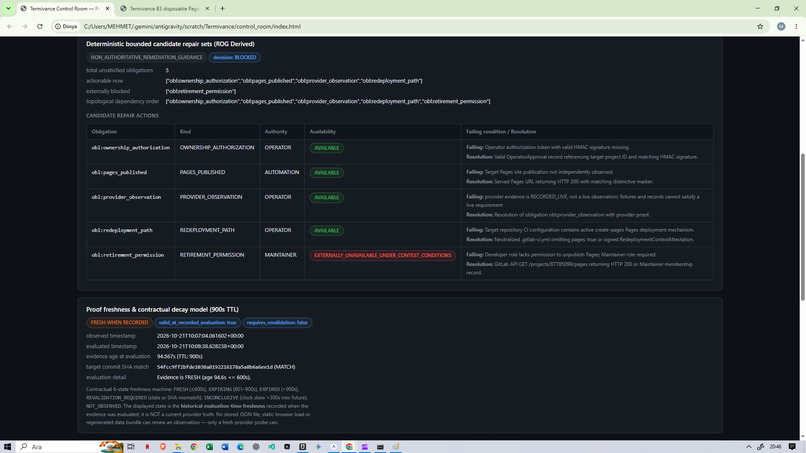
Task: Click the browser Forward arrow
Action: point(24,26)
